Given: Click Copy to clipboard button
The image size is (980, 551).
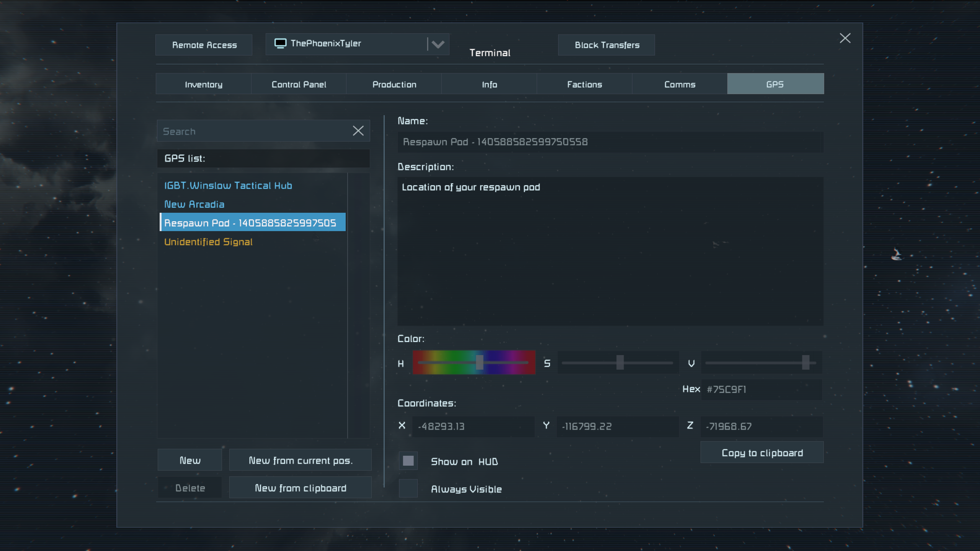Looking at the screenshot, I should [x=762, y=453].
